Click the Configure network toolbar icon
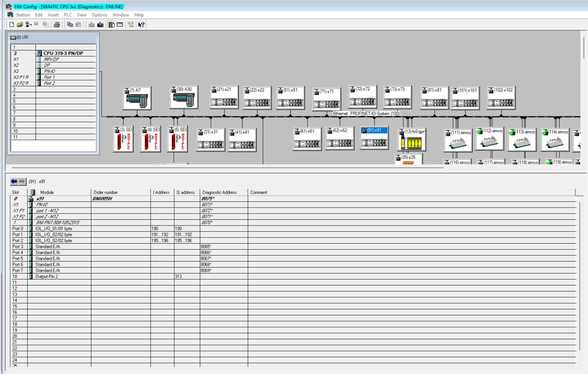This screenshot has height=374, width=588. point(130,24)
